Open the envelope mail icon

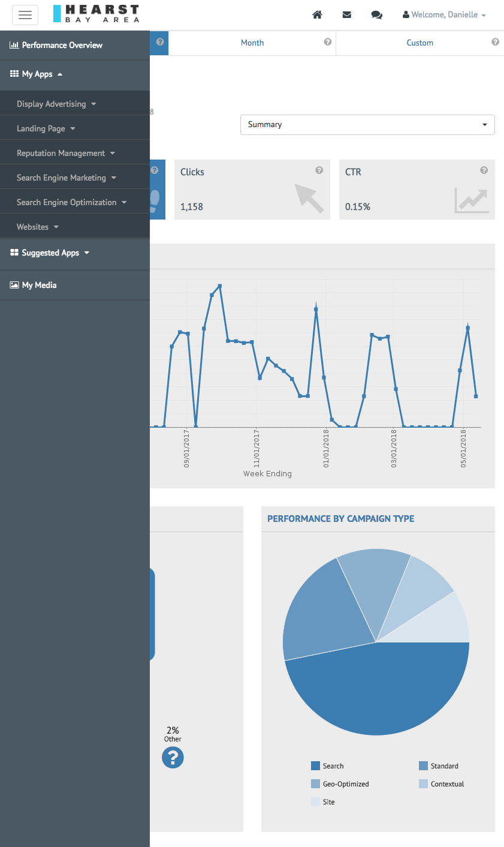coord(347,14)
